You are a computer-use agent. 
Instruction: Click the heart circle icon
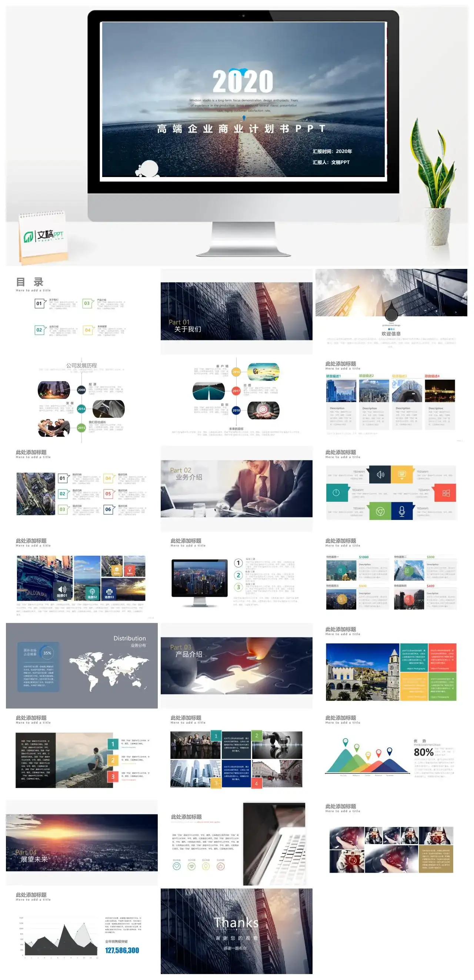coord(177,866)
